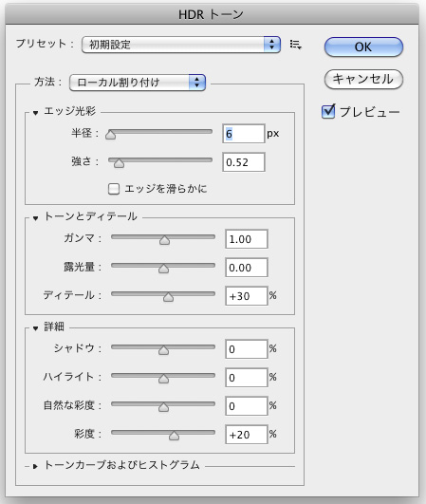Click the シャドウ value field
The height and width of the screenshot is (504, 426).
[247, 349]
